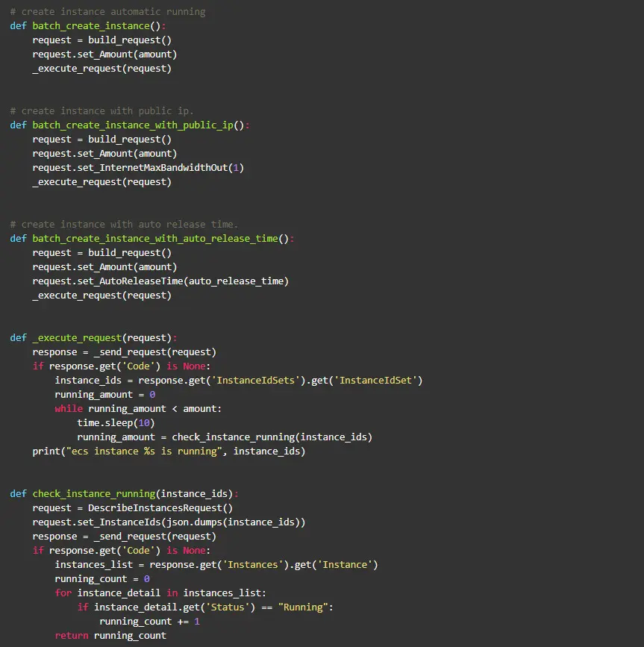
Task: Click the string 'InstanceIdSets'
Action: [255, 381]
